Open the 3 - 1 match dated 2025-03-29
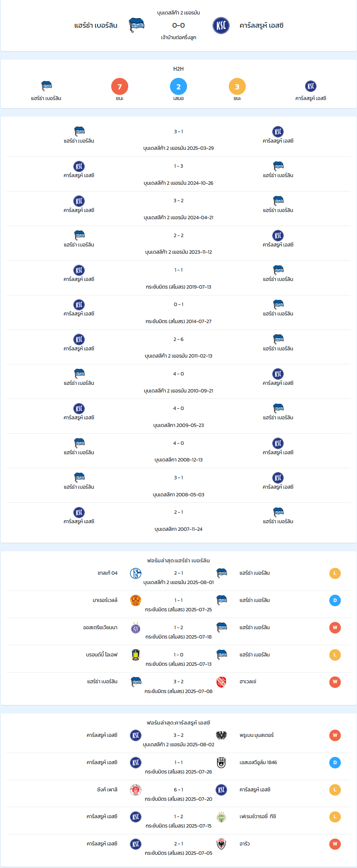Viewport: 357px width, 868px height. tap(178, 140)
